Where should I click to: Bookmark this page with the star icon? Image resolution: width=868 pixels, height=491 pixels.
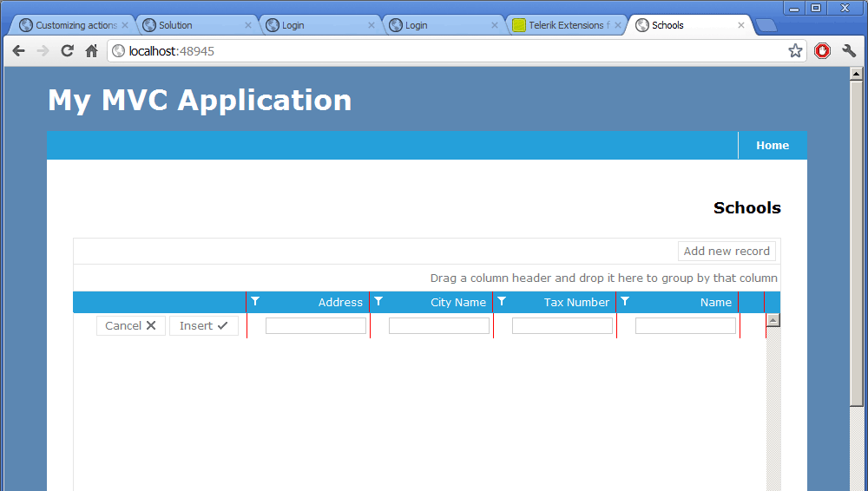pos(795,51)
